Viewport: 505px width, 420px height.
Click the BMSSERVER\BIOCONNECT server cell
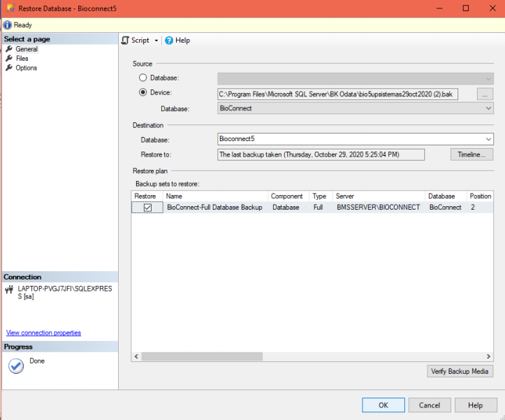[x=379, y=208]
